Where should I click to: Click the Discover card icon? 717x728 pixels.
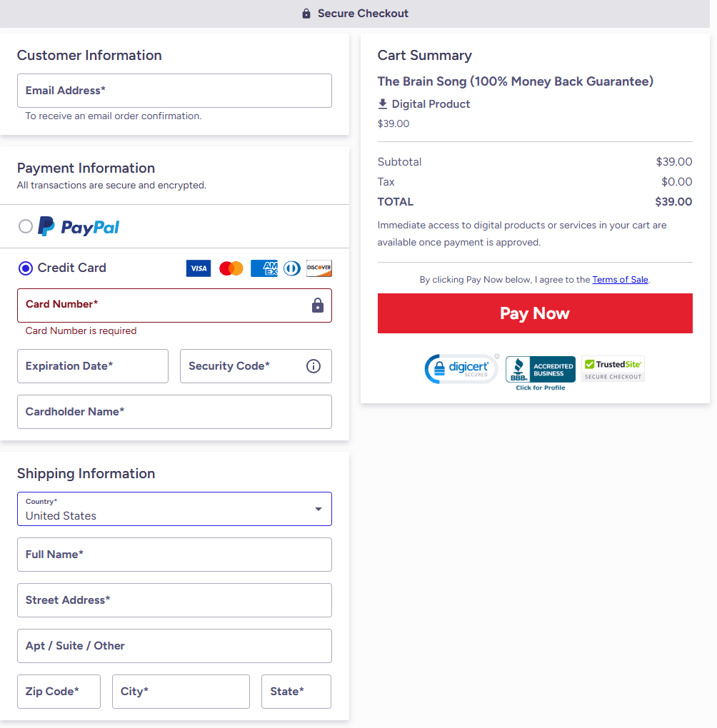point(319,268)
